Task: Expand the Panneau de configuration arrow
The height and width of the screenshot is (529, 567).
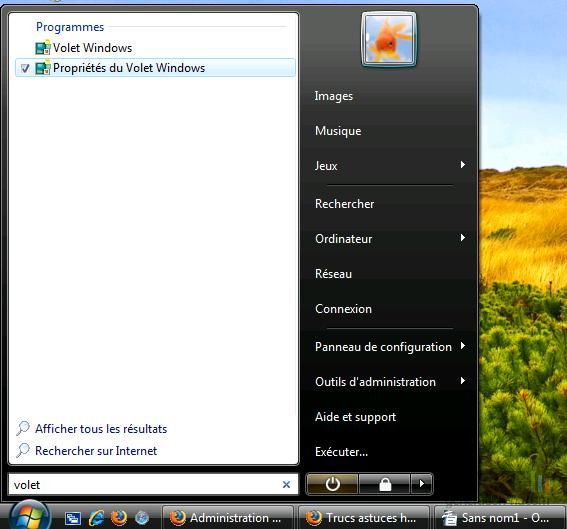Action: click(462, 346)
